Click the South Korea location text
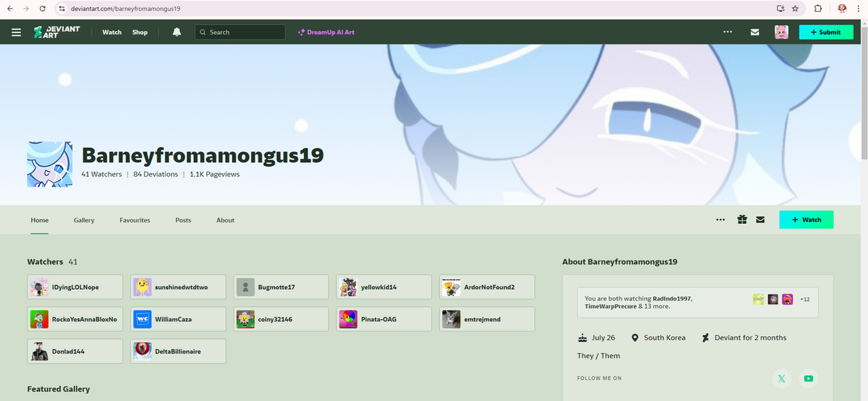 tap(665, 338)
